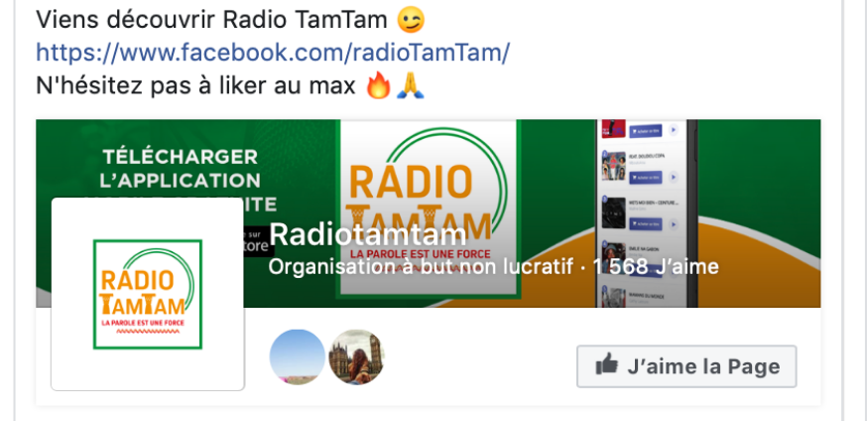Image resolution: width=868 pixels, height=421 pixels.
Task: Open the Radiotamtam page title
Action: click(368, 235)
